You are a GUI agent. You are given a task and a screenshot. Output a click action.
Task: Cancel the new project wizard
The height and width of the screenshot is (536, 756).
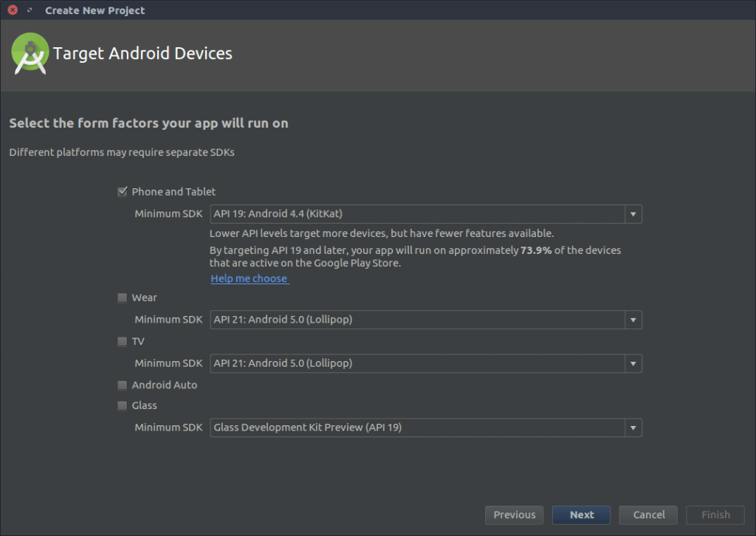(x=648, y=515)
